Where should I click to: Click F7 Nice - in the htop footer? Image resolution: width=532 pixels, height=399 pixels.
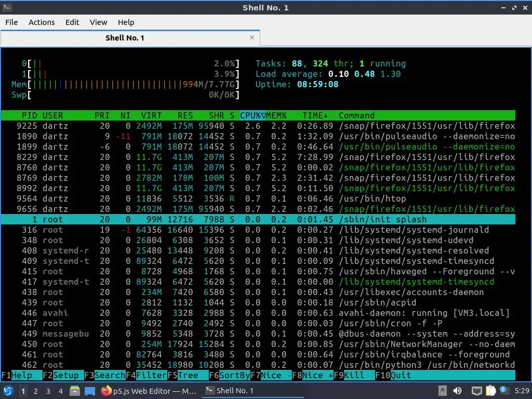(x=271, y=375)
